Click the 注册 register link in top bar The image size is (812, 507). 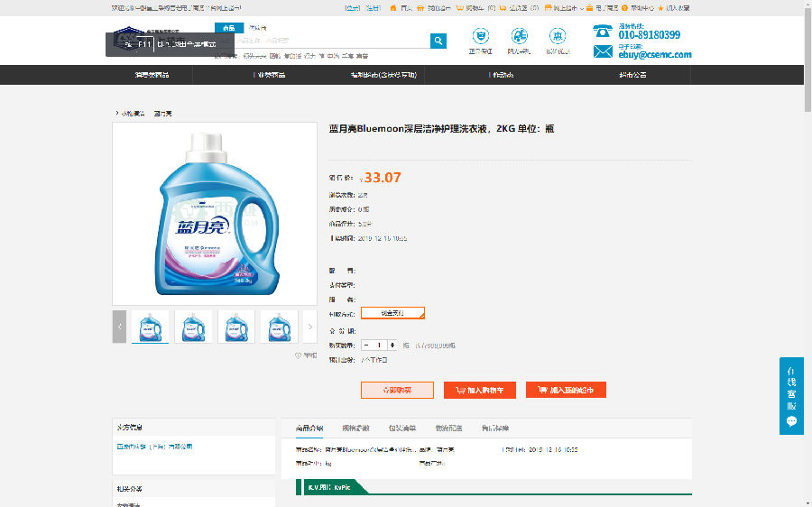tap(374, 8)
